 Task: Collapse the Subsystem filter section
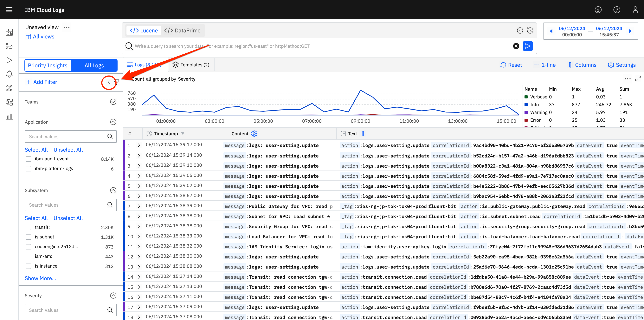coord(113,190)
